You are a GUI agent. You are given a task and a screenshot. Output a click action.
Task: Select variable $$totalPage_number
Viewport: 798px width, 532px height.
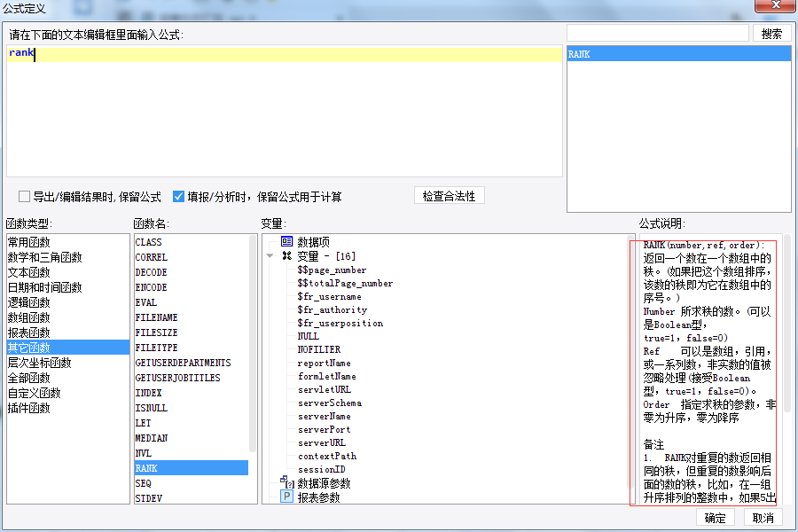click(345, 283)
